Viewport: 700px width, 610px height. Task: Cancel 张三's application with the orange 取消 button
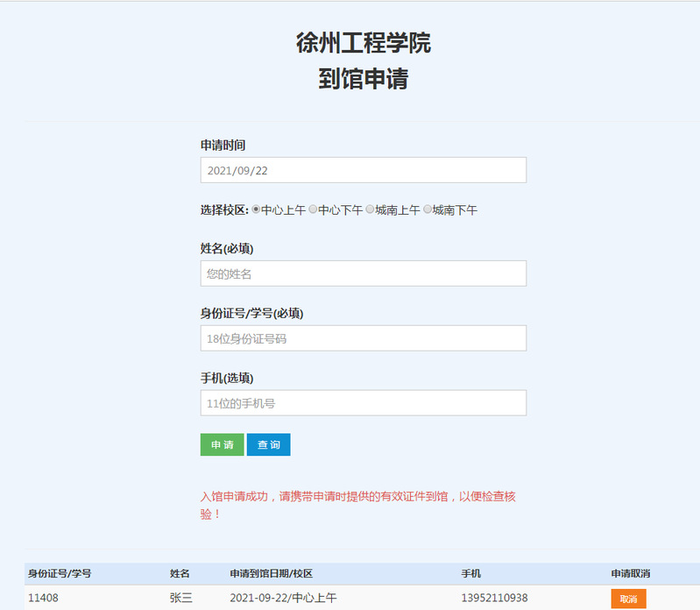(x=628, y=599)
